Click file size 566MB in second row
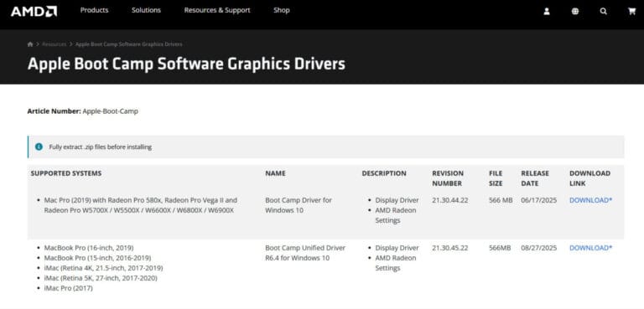644x309 pixels. click(x=500, y=248)
